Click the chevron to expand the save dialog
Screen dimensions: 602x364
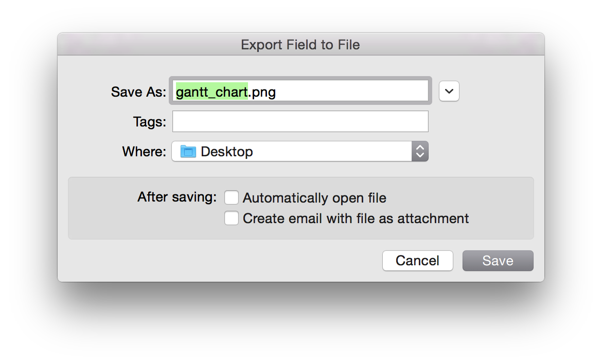449,91
